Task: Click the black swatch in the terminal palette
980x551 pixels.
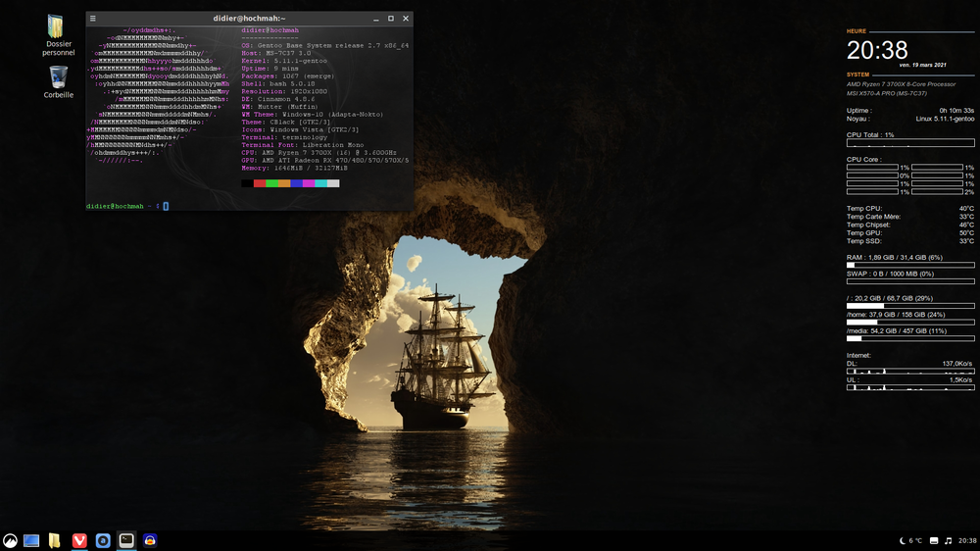Action: click(x=248, y=183)
